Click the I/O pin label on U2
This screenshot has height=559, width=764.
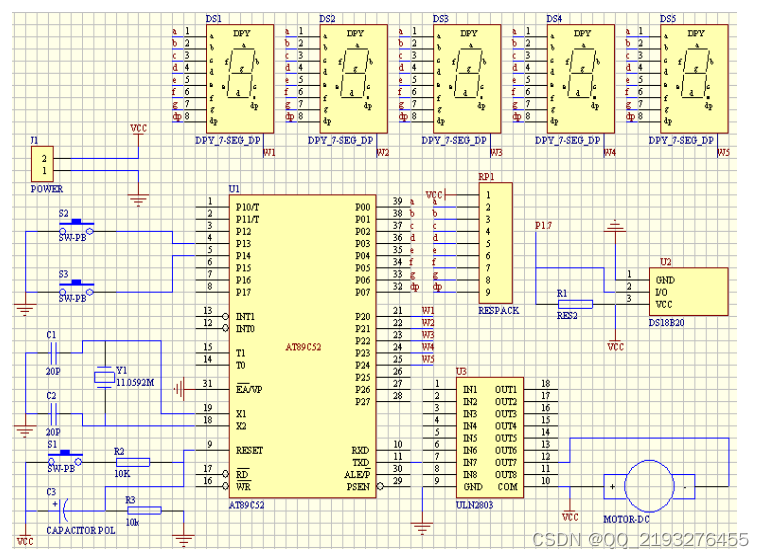[662, 292]
